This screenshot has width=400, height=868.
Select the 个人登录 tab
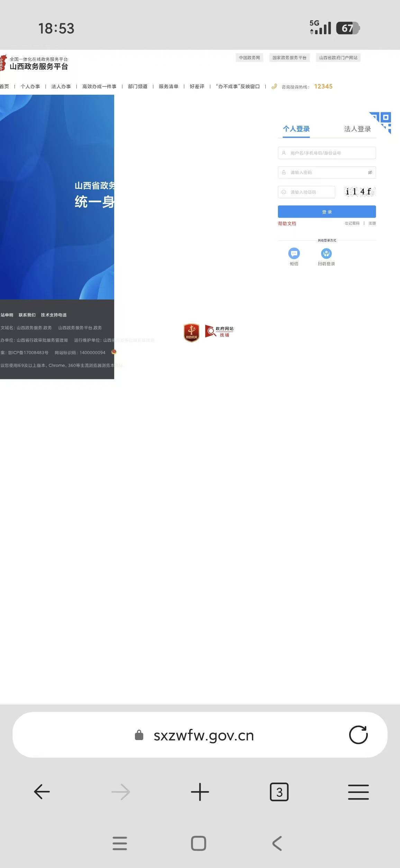pos(296,129)
